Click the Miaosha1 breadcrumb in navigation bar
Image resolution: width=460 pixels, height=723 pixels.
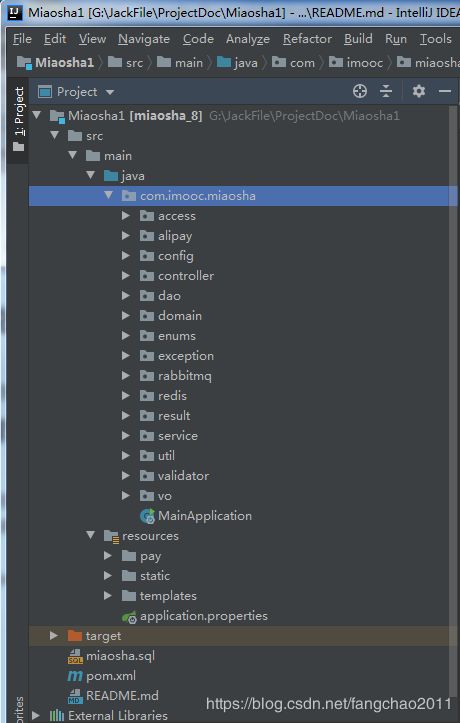coord(55,62)
